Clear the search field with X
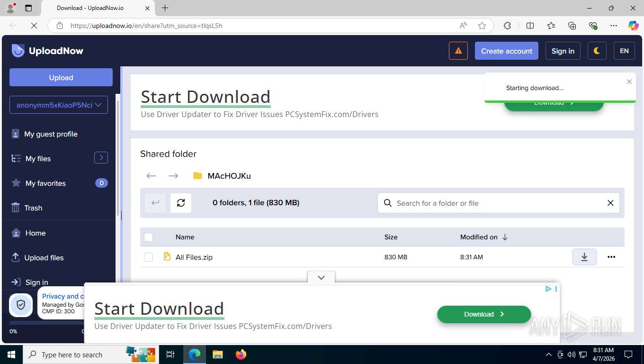 click(610, 203)
